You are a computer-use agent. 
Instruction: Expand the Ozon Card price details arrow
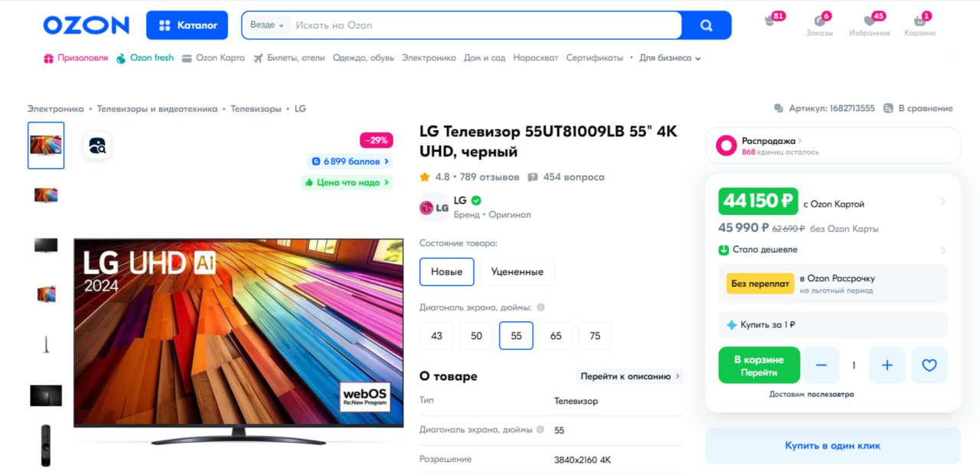942,202
